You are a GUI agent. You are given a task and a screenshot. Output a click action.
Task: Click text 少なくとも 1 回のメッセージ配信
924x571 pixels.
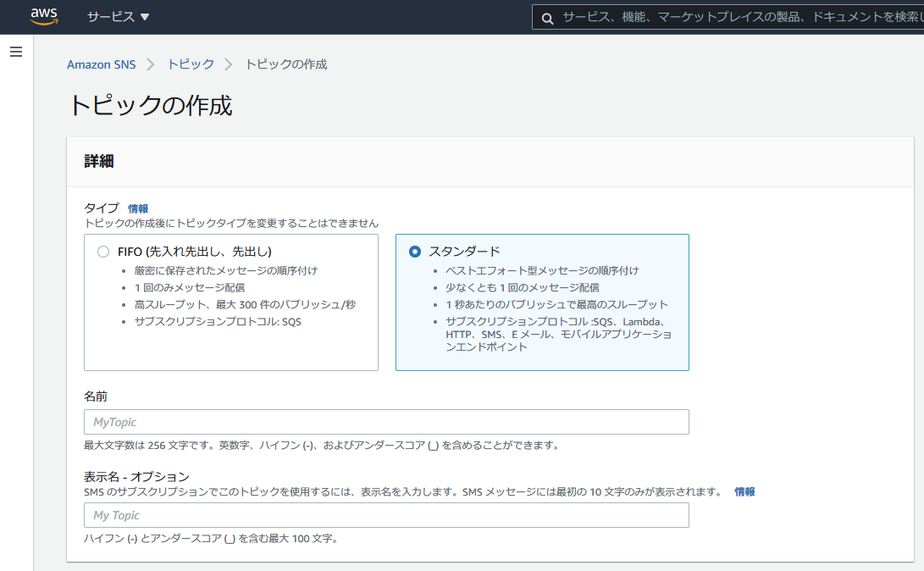point(522,287)
